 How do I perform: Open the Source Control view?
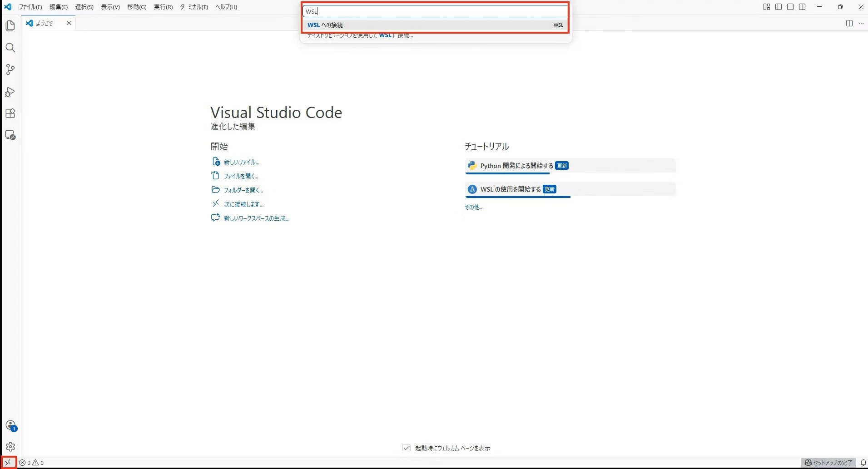pyautogui.click(x=10, y=69)
